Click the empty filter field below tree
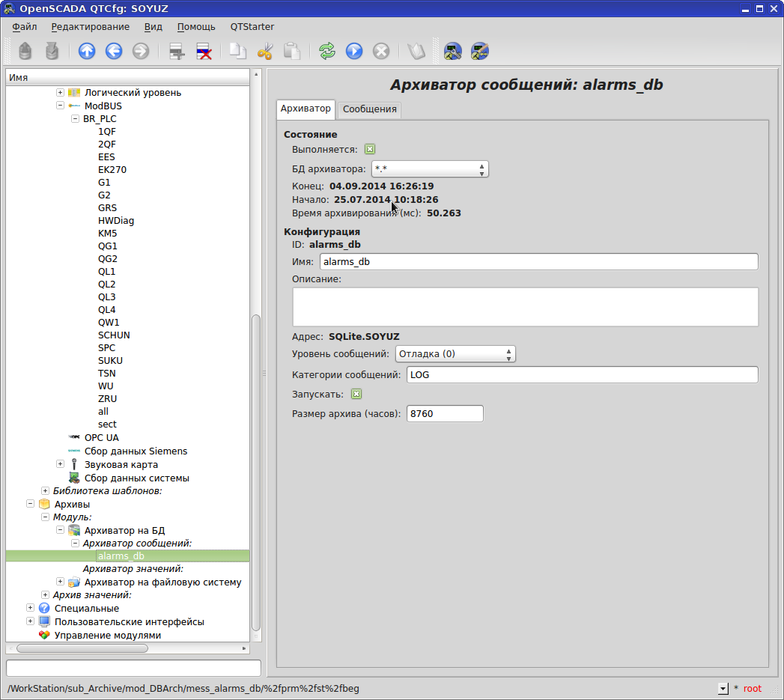The width and height of the screenshot is (784, 700). pyautogui.click(x=133, y=668)
